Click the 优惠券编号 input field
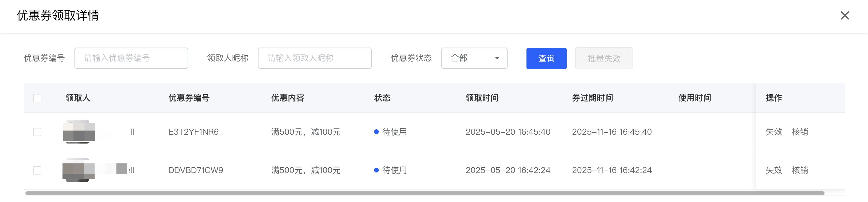The image size is (868, 202). (131, 58)
